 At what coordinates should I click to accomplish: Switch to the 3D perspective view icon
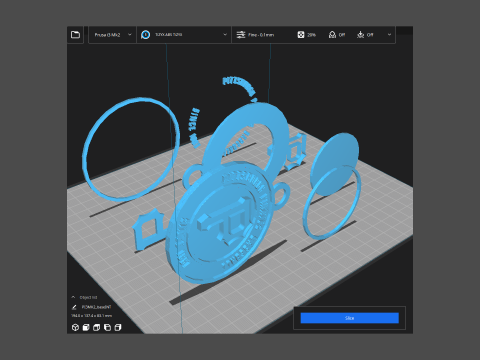click(75, 327)
